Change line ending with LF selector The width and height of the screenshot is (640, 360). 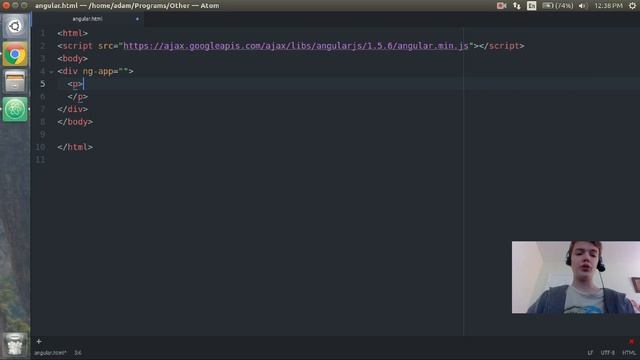tap(590, 353)
